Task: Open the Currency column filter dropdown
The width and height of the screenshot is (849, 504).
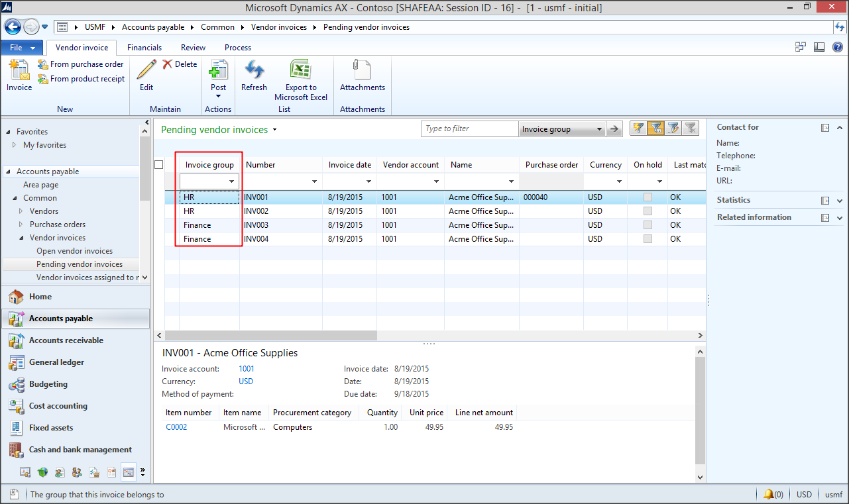Action: (620, 181)
